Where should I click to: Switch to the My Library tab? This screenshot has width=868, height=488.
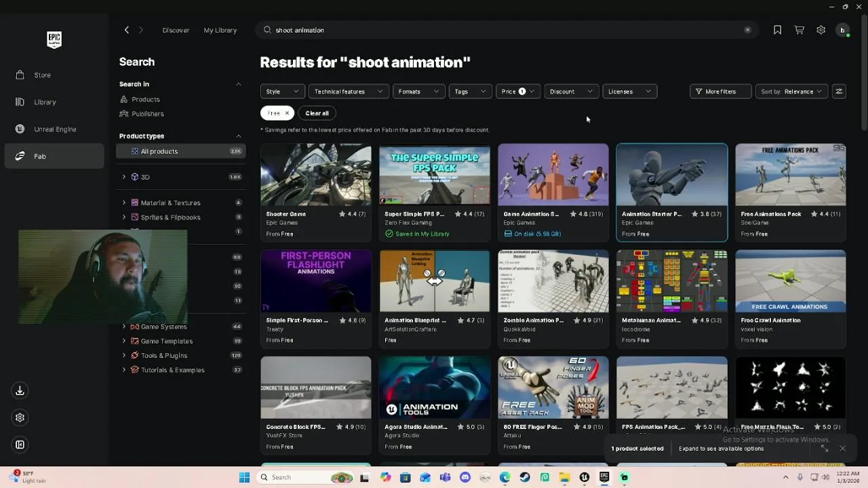(220, 30)
